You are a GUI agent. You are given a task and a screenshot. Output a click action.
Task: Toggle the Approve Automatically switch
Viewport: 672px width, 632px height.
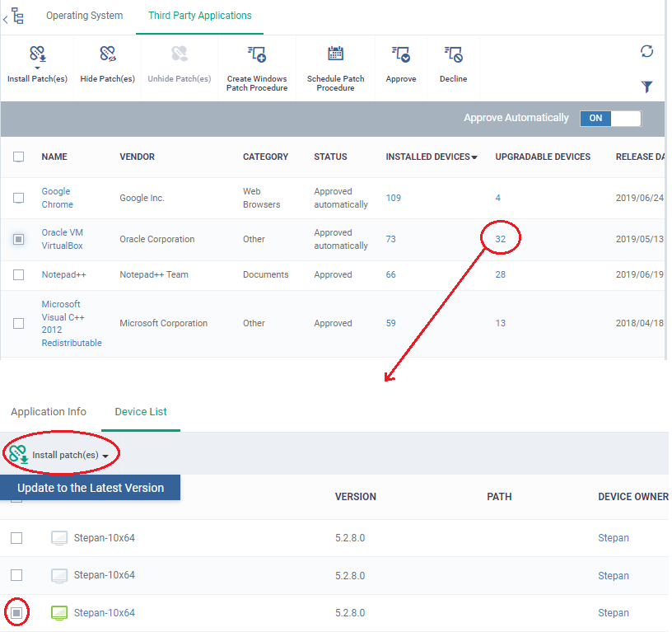pos(610,119)
